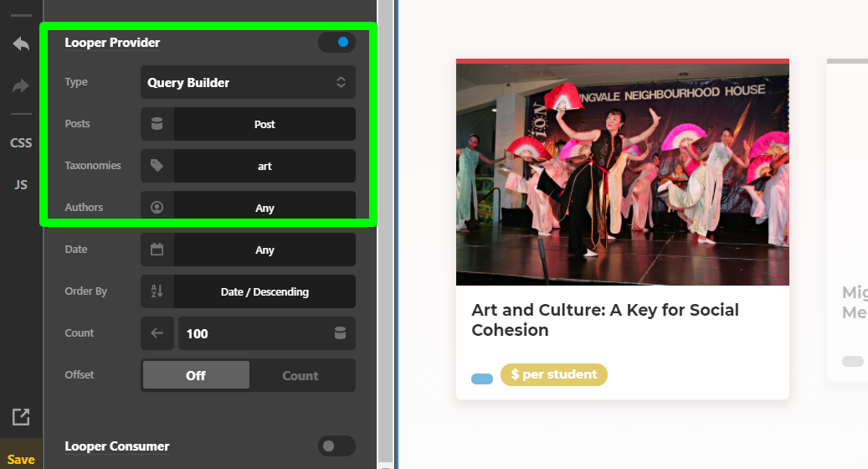
Task: Click the undo arrow icon
Action: [21, 44]
